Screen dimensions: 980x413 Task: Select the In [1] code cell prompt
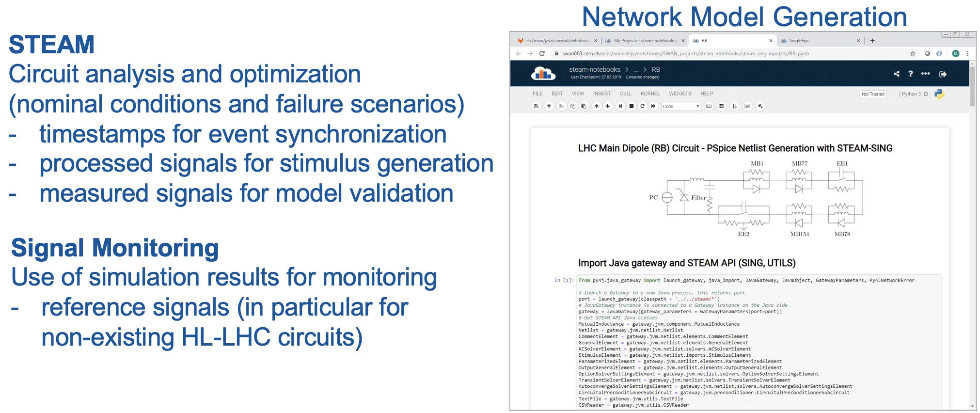[564, 280]
